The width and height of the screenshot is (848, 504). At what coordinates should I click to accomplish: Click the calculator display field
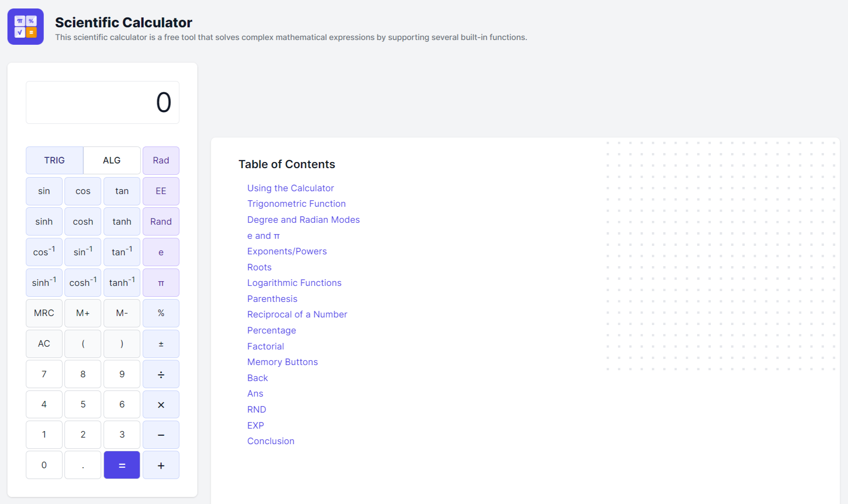(x=103, y=103)
